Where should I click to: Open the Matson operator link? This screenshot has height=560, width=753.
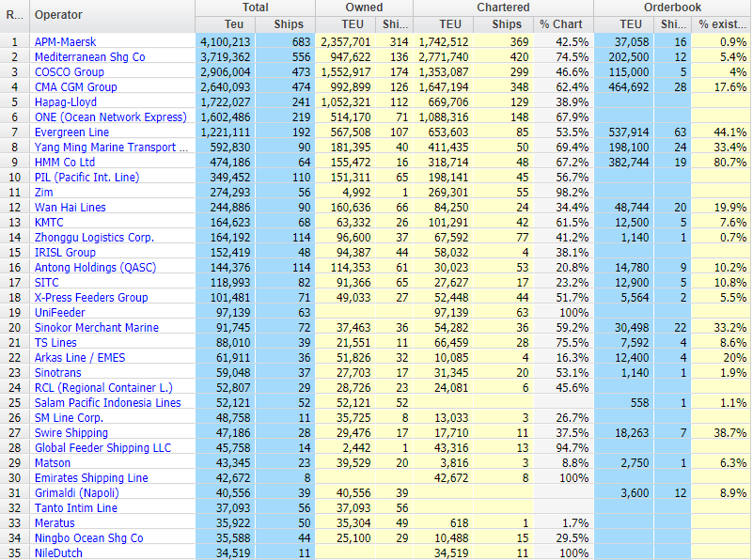point(53,463)
